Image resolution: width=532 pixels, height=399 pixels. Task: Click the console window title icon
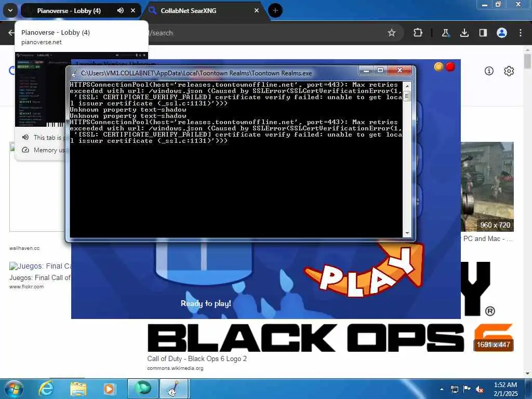pos(74,73)
